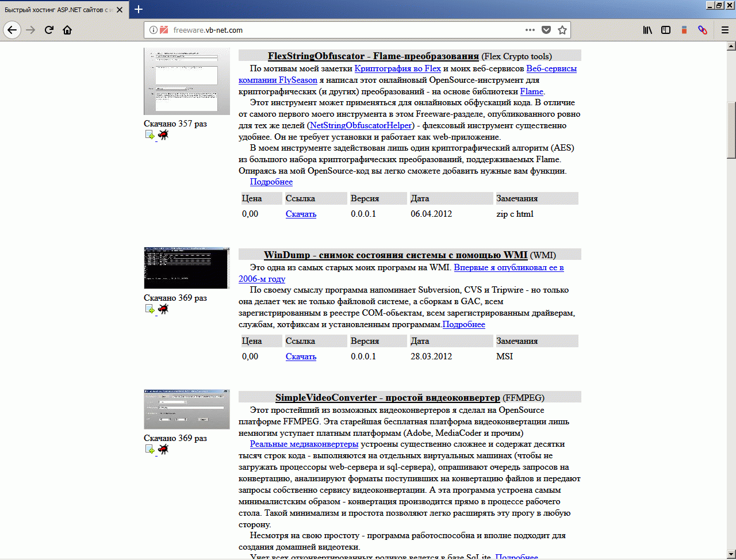Open the FlexStringObfuscator title link
736x560 pixels.
373,56
